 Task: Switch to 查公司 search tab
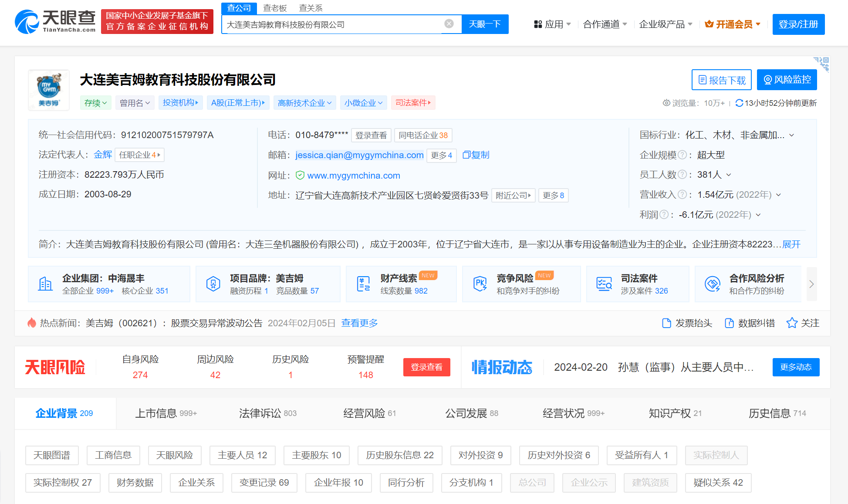pyautogui.click(x=239, y=8)
